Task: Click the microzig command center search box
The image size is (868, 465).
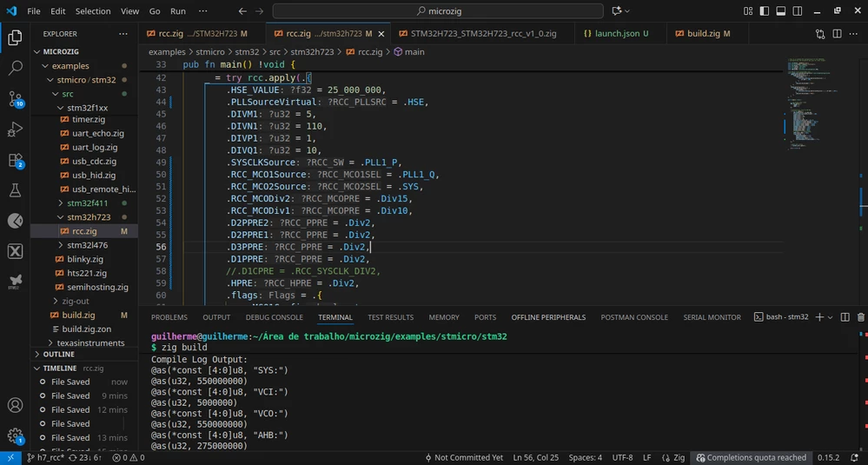Action: coord(438,11)
